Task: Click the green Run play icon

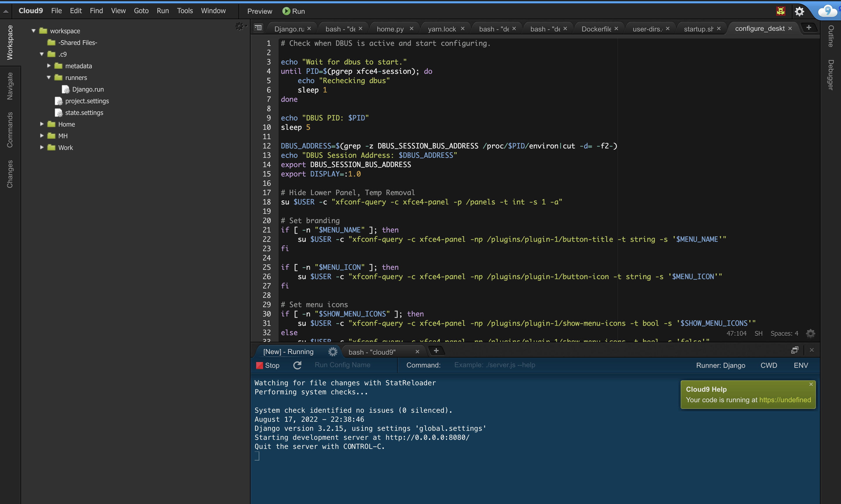Action: [286, 11]
